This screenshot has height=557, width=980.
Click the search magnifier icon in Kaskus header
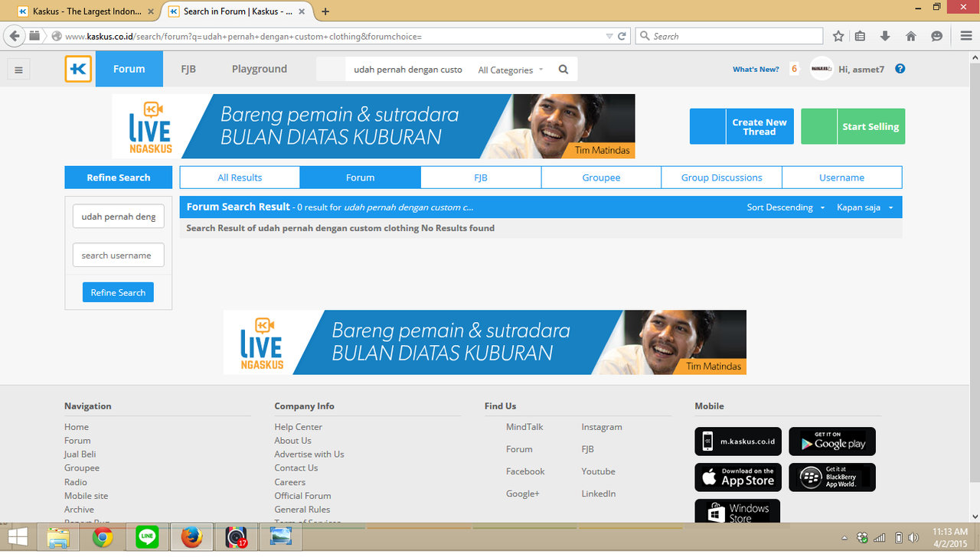[x=563, y=70]
